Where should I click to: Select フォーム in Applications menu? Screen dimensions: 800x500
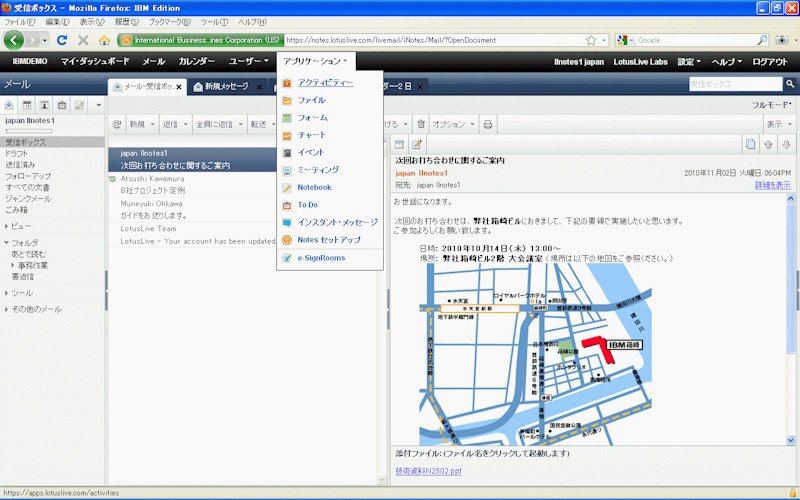[x=312, y=117]
